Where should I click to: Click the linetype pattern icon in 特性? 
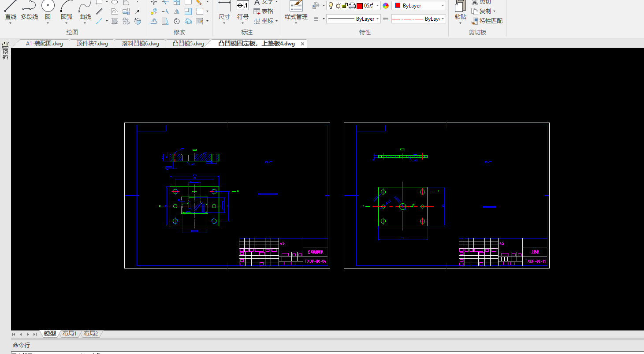click(x=386, y=19)
